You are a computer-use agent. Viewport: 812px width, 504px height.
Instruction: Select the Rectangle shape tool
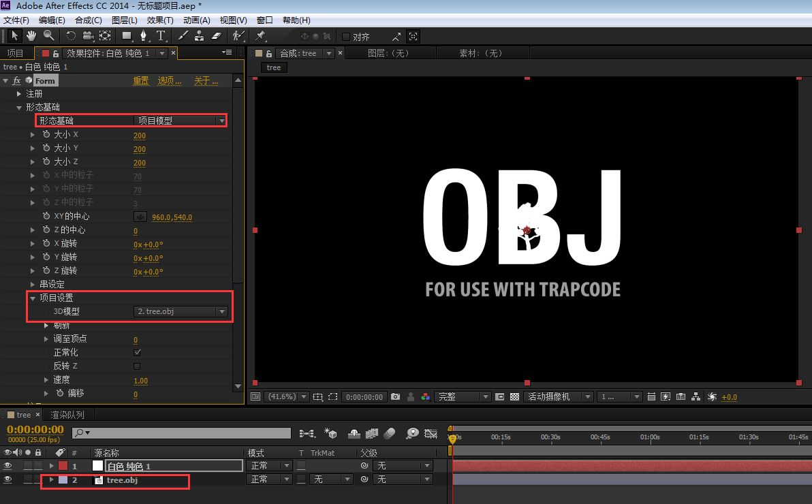coord(126,35)
